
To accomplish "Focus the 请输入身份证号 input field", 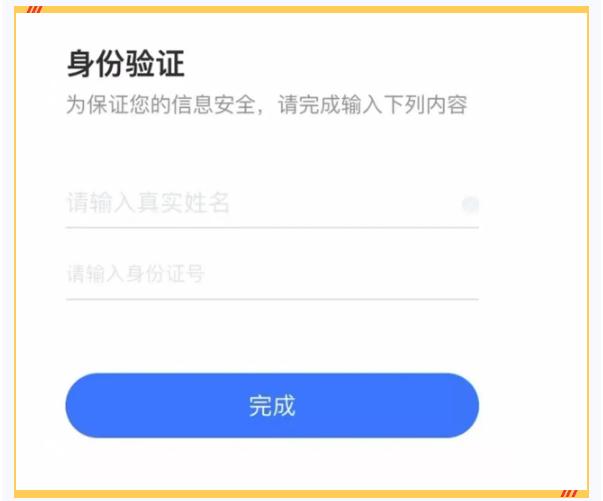I will 272,274.
